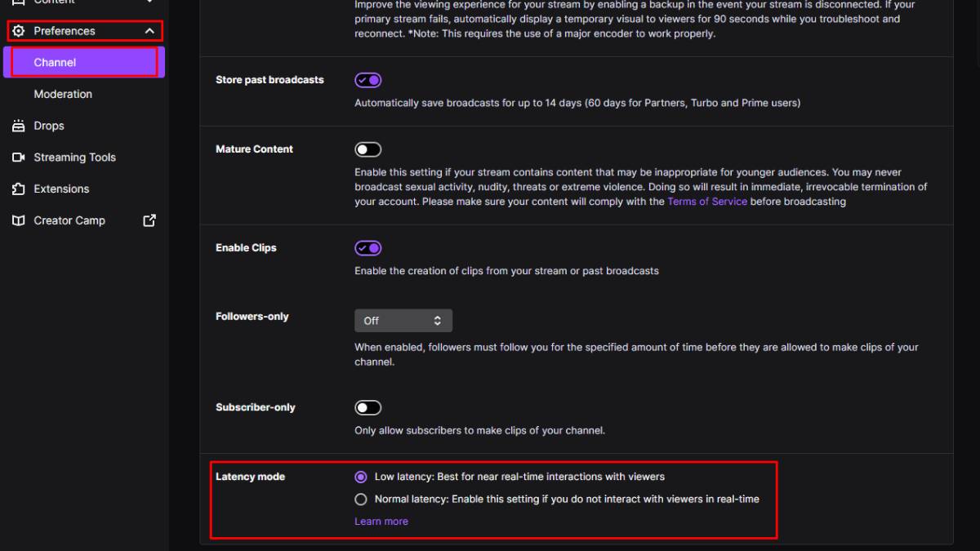Select the Drops calendar icon
The width and height of the screenshot is (980, 551).
[x=18, y=126]
